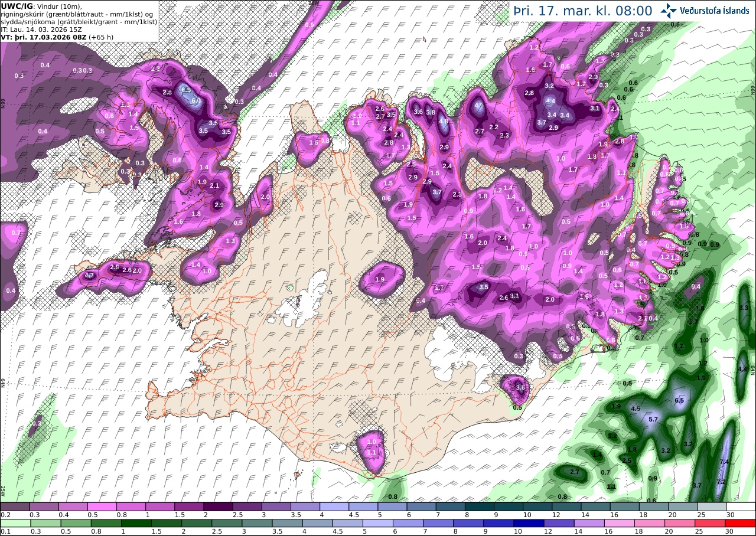Click the green 2.7 rain value off the south coast
The height and width of the screenshot is (536, 756).
click(575, 472)
